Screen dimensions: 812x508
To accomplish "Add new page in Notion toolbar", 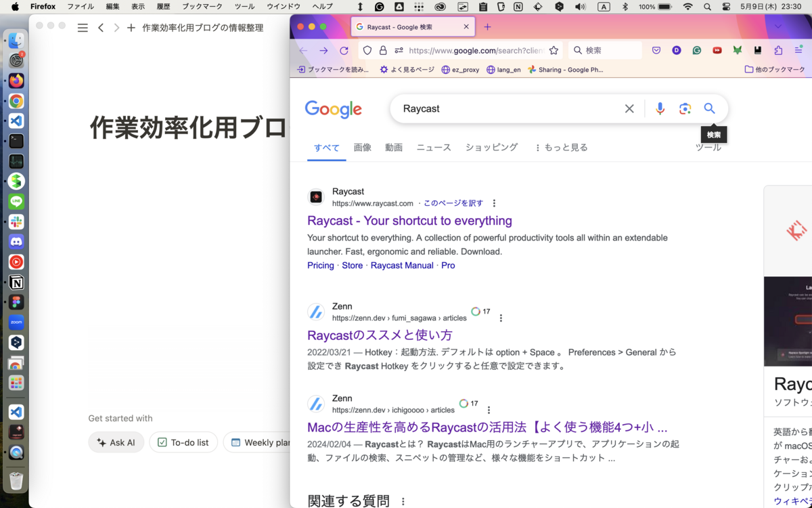I will click(x=131, y=28).
